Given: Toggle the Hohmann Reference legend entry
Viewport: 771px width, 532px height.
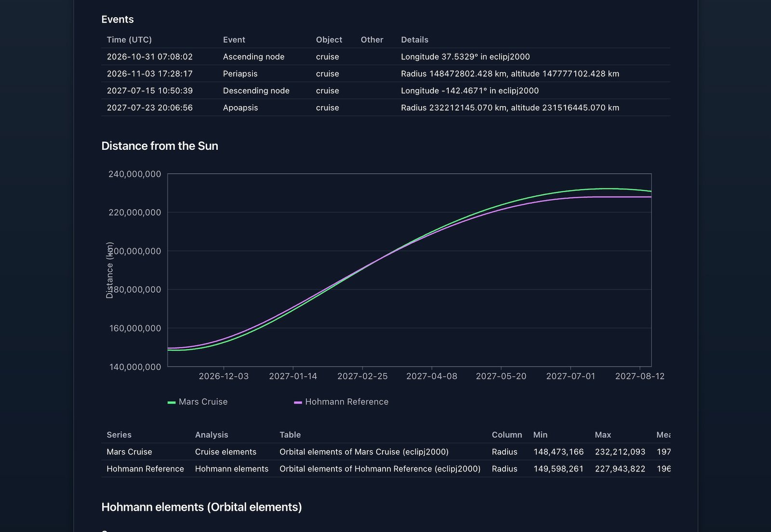Looking at the screenshot, I should click(x=341, y=402).
